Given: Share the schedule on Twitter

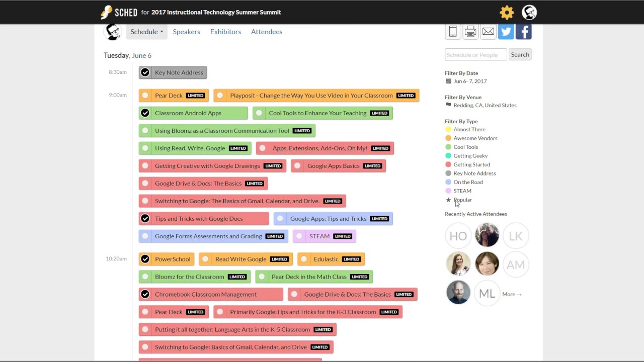Looking at the screenshot, I should pyautogui.click(x=506, y=32).
